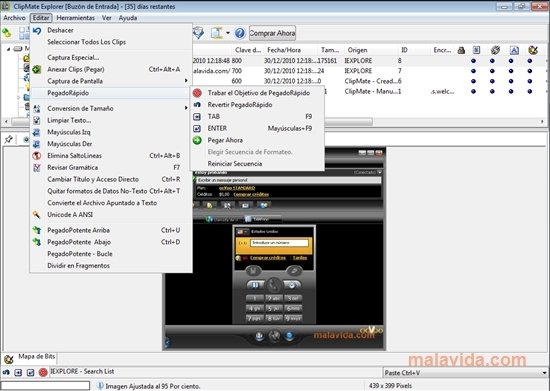Open the Paste Ctrl+V combo box
Image resolution: width=550 pixels, height=391 pixels.
click(x=465, y=373)
